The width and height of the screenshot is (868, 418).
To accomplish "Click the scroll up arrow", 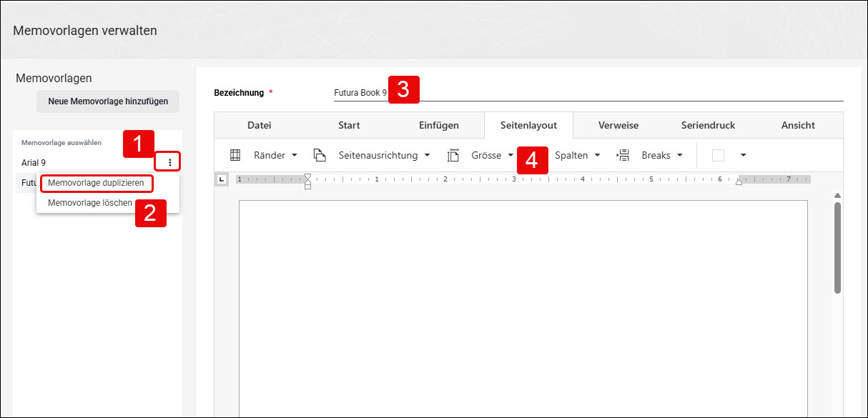I will [x=837, y=195].
